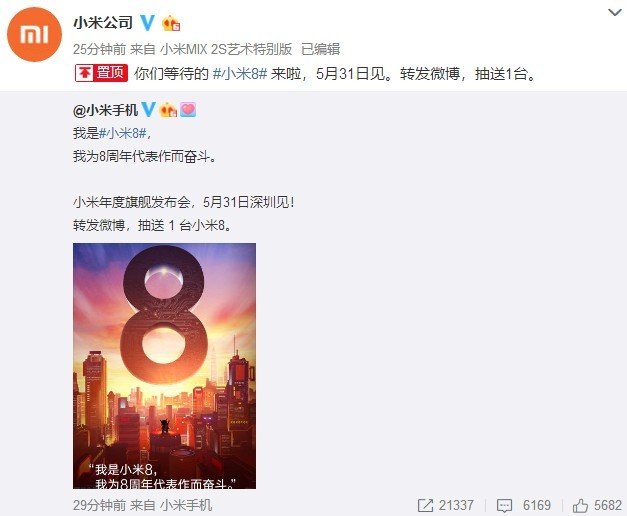Open comments via speech bubble icon

click(x=504, y=506)
